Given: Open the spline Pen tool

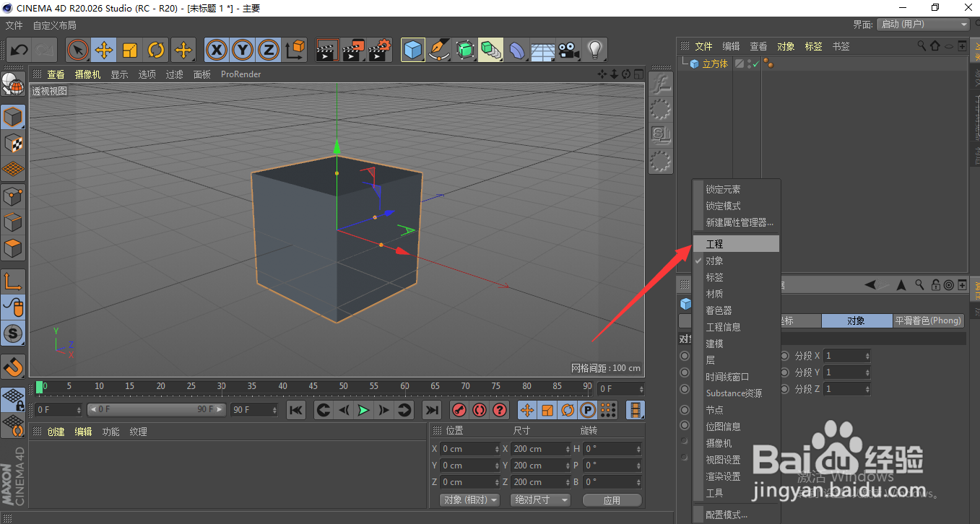Looking at the screenshot, I should click(x=439, y=50).
